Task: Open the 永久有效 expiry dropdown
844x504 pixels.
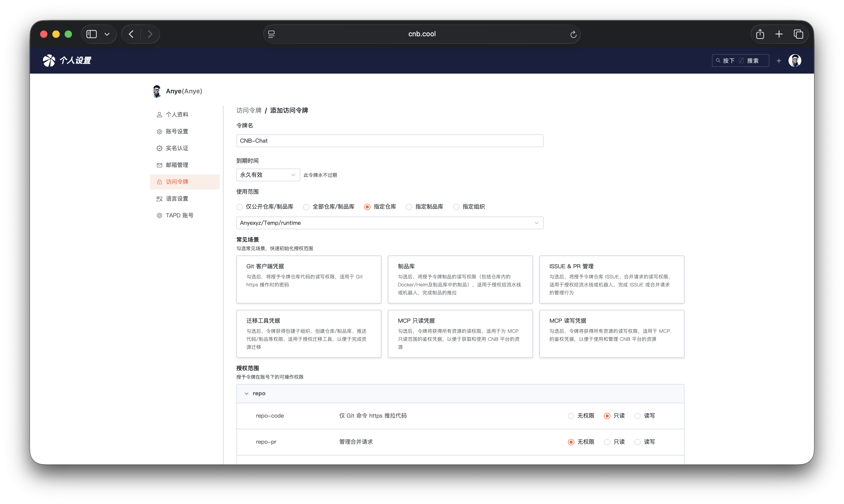Action: (268, 175)
